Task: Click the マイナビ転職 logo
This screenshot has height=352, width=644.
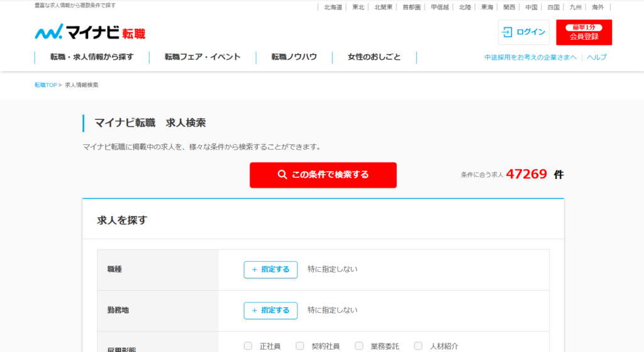Action: [90, 32]
